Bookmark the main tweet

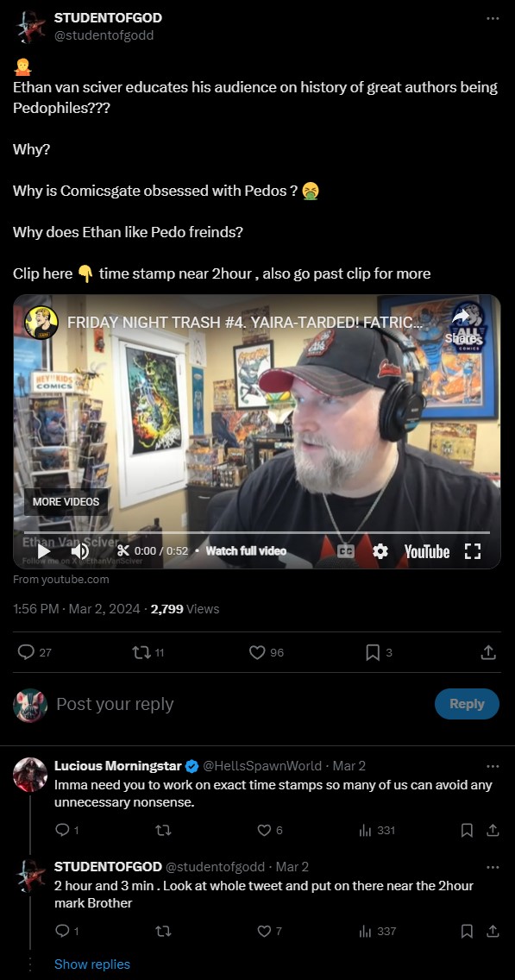[379, 652]
